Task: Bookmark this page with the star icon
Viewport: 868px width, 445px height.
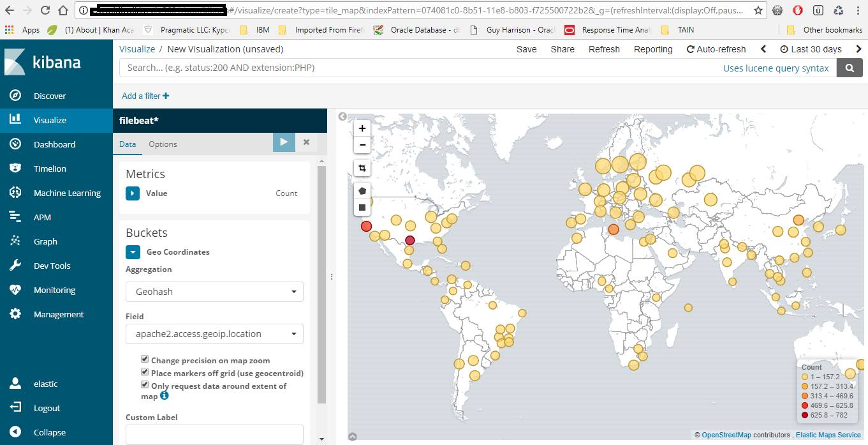Action: tap(758, 10)
